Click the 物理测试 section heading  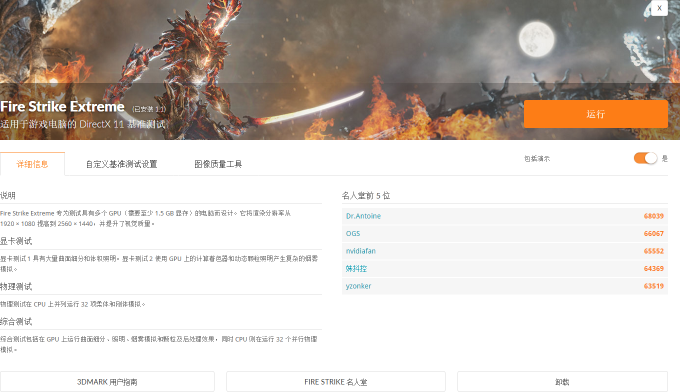pyautogui.click(x=16, y=286)
